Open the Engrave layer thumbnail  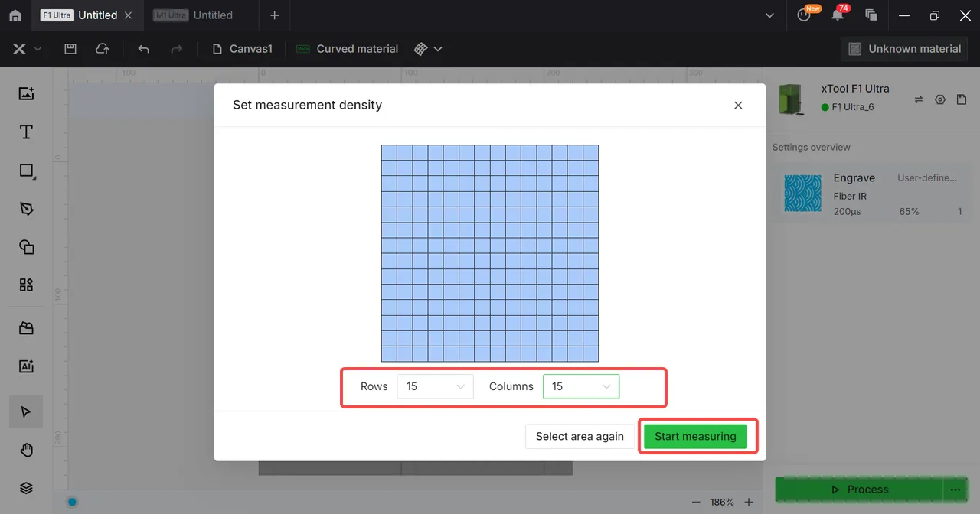point(802,194)
